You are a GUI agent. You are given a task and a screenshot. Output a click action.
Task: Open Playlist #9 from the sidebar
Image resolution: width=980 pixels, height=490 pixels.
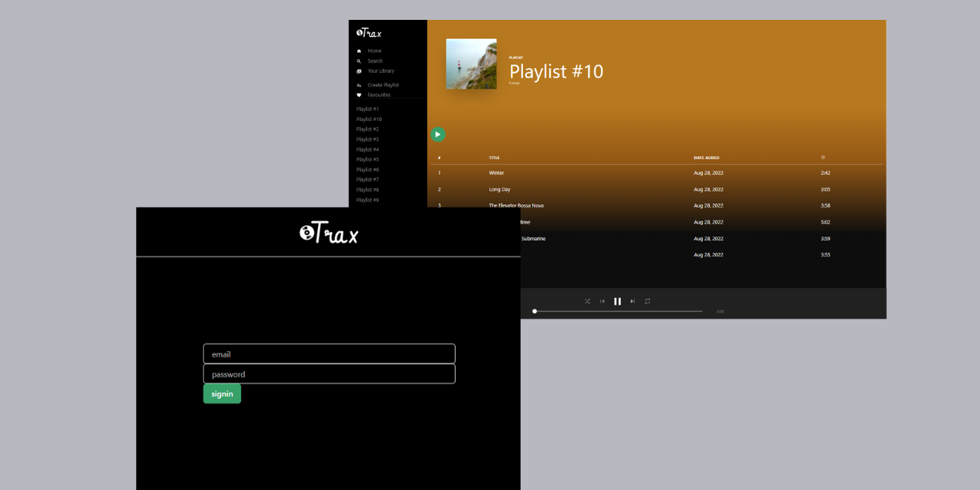(x=367, y=200)
